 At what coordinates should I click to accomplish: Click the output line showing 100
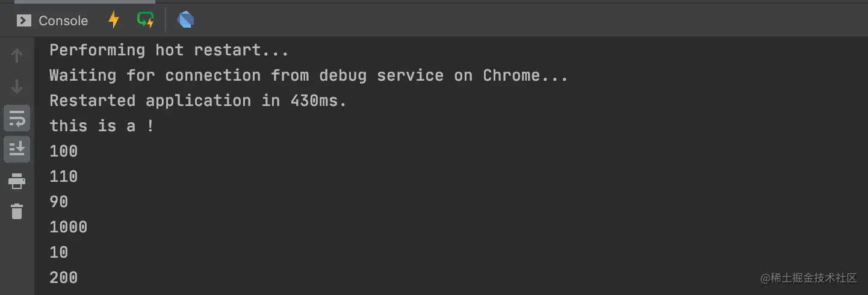point(64,151)
